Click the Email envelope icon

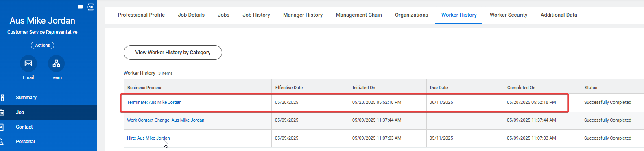click(28, 63)
